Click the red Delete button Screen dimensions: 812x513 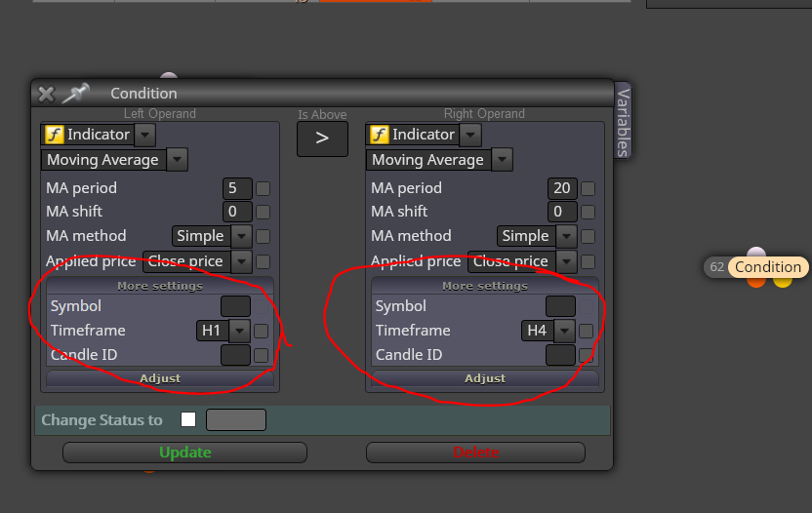click(x=476, y=453)
